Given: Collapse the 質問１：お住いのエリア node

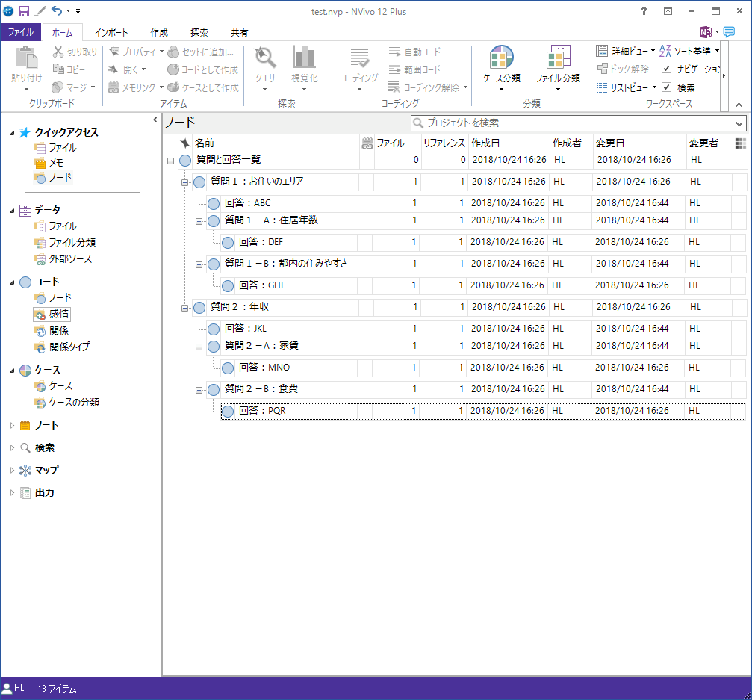Looking at the screenshot, I should [x=185, y=182].
